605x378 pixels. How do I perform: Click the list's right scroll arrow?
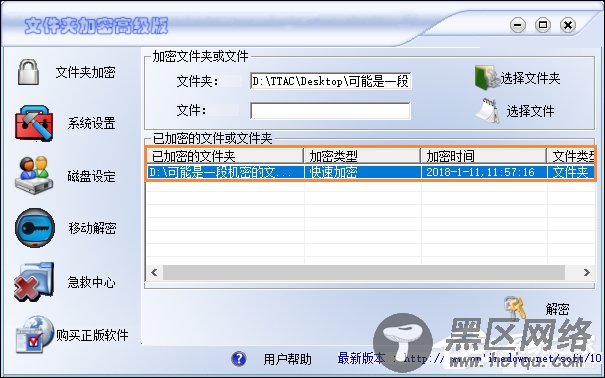tap(587, 272)
